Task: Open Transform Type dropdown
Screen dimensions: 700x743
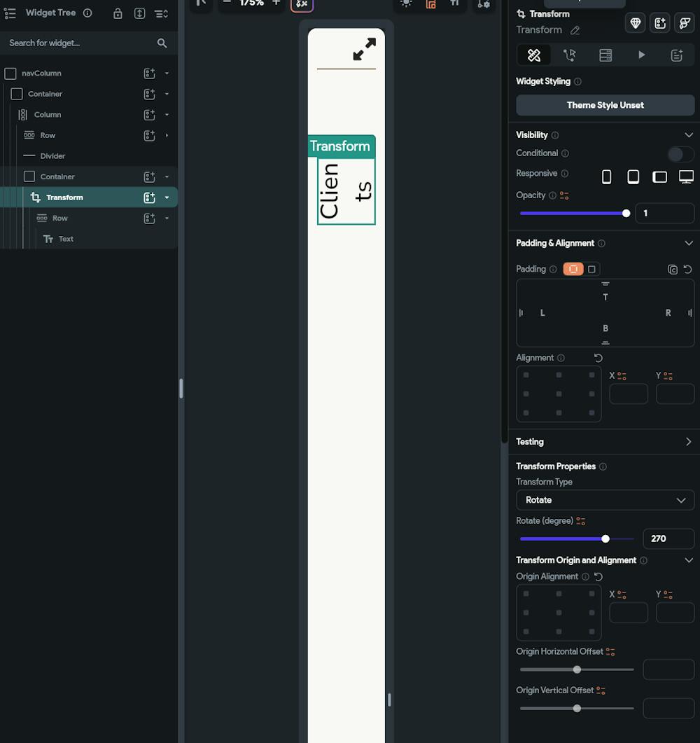Action: (605, 501)
